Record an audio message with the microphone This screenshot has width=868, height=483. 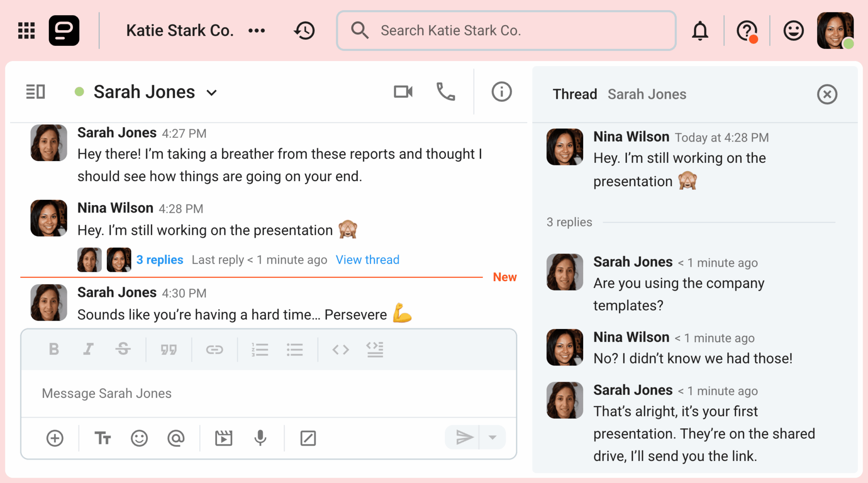click(260, 438)
